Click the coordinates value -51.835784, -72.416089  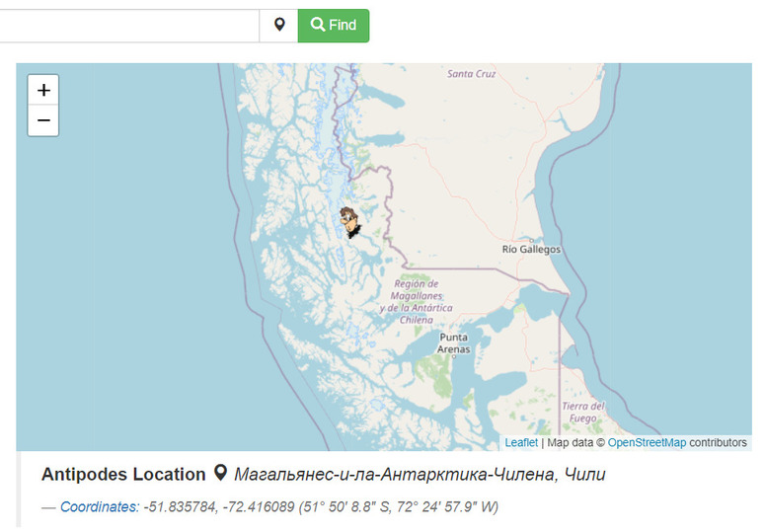point(219,506)
